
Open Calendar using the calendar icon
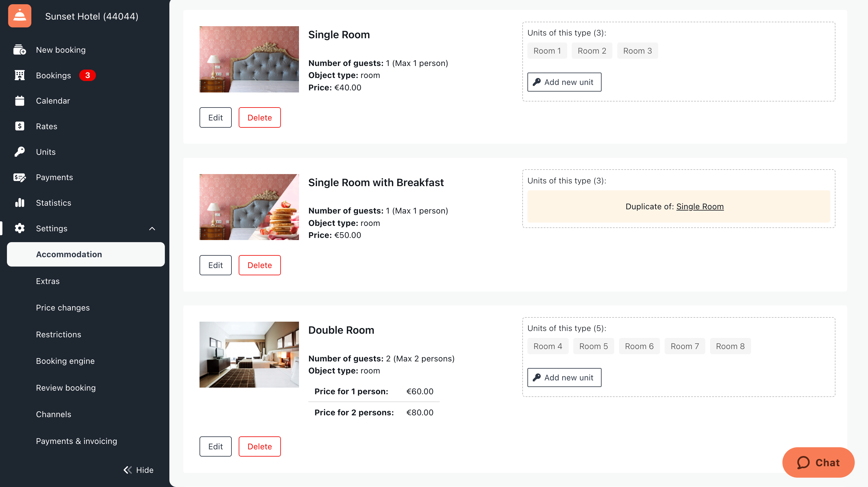[20, 101]
